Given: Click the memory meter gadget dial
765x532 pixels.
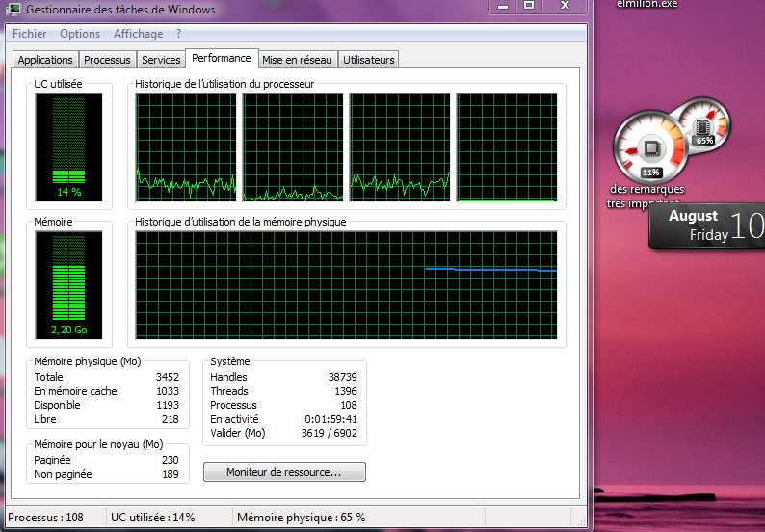Looking at the screenshot, I should [x=703, y=126].
